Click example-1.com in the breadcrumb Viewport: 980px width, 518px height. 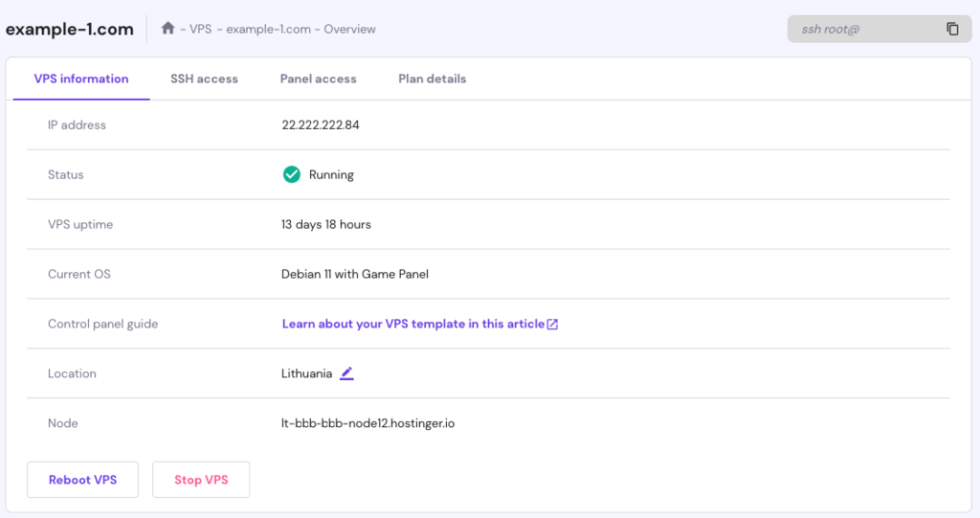[x=268, y=30]
